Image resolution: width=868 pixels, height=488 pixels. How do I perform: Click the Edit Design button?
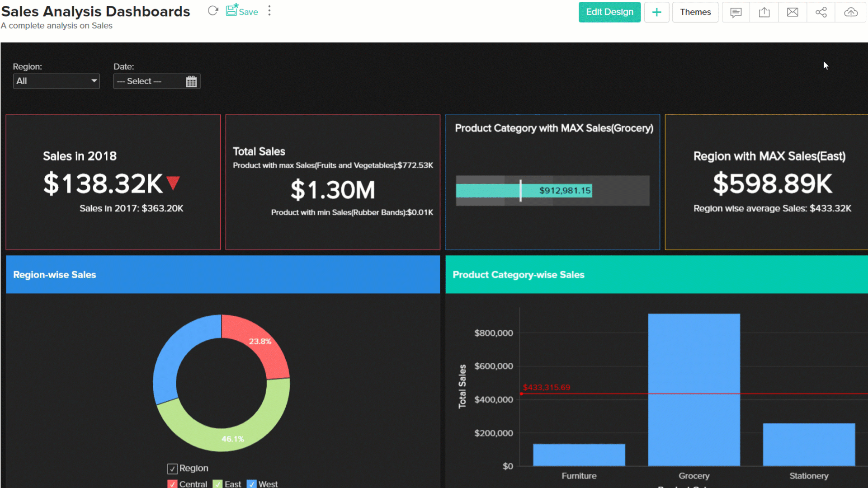[609, 12]
